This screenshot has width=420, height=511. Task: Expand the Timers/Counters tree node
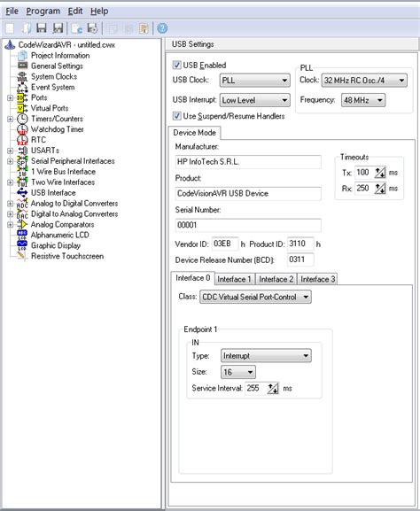(10, 119)
